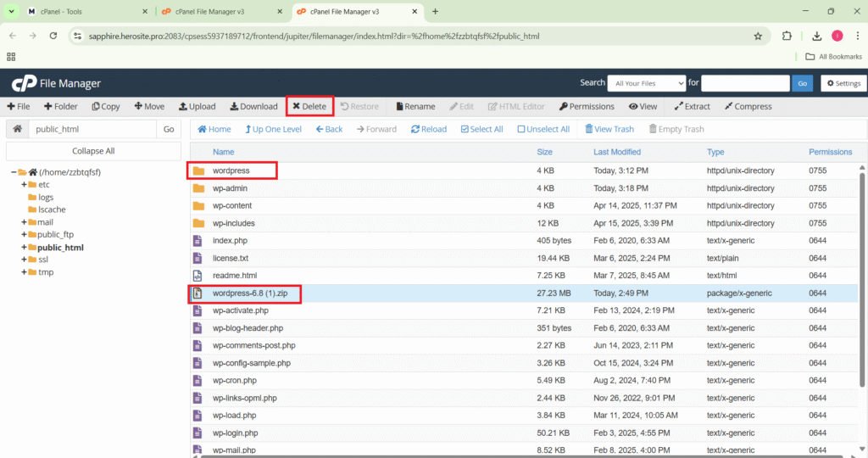Open the browser profile avatar
868x458 pixels.
837,36
